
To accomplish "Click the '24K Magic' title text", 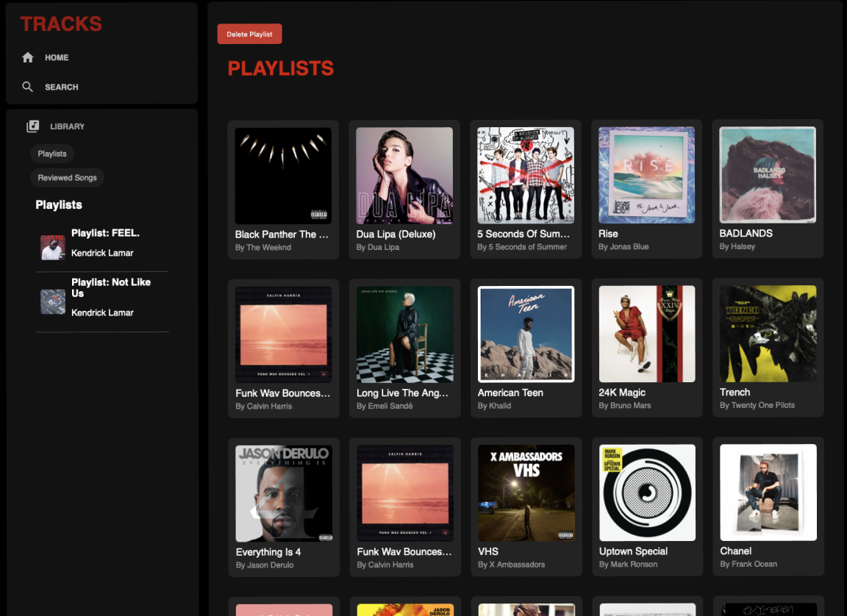I will tap(622, 393).
